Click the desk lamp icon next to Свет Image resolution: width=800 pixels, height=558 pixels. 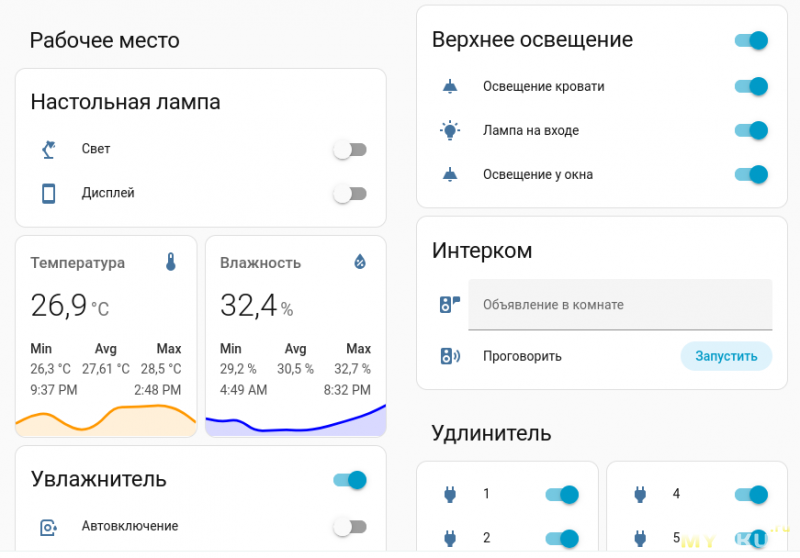pyautogui.click(x=48, y=150)
